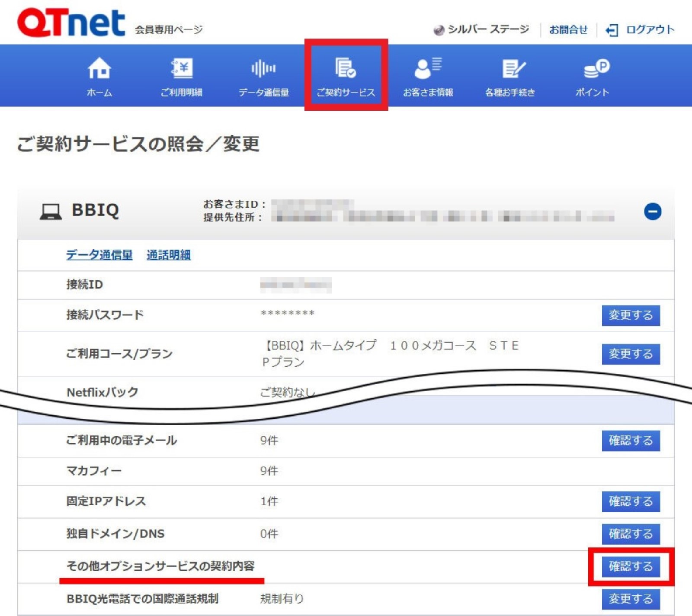The width and height of the screenshot is (692, 616).
Task: Click the QTnet logo
Action: (x=71, y=23)
